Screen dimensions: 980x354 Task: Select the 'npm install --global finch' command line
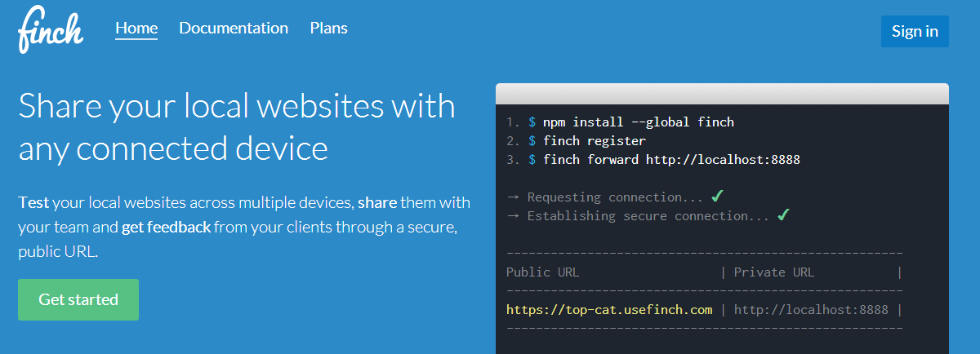point(638,122)
